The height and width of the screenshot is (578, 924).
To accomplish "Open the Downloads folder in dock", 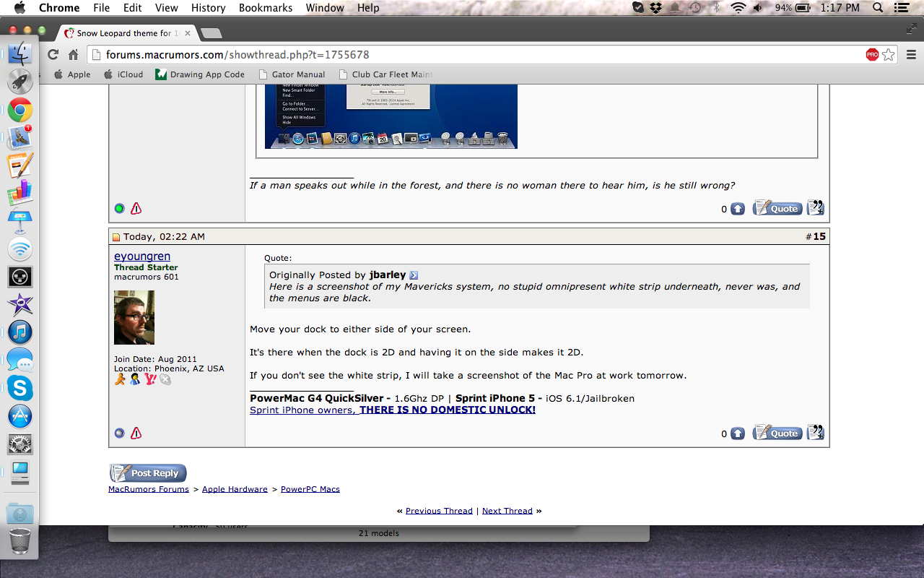I will coord(20,513).
